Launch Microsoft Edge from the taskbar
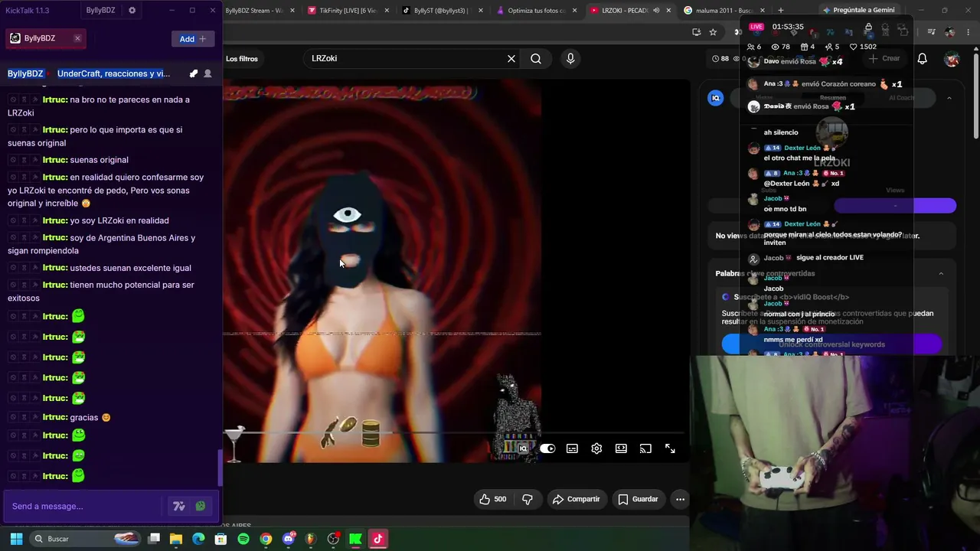The image size is (980, 551). (x=198, y=539)
